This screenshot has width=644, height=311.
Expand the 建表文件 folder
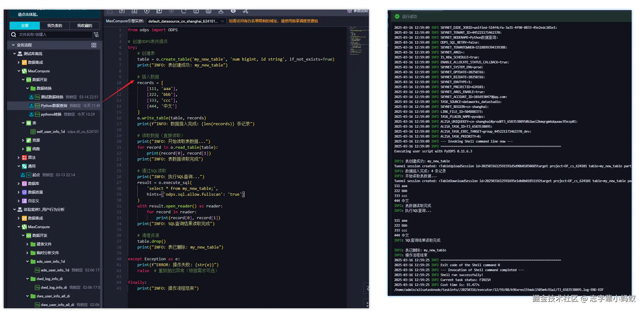point(27,244)
